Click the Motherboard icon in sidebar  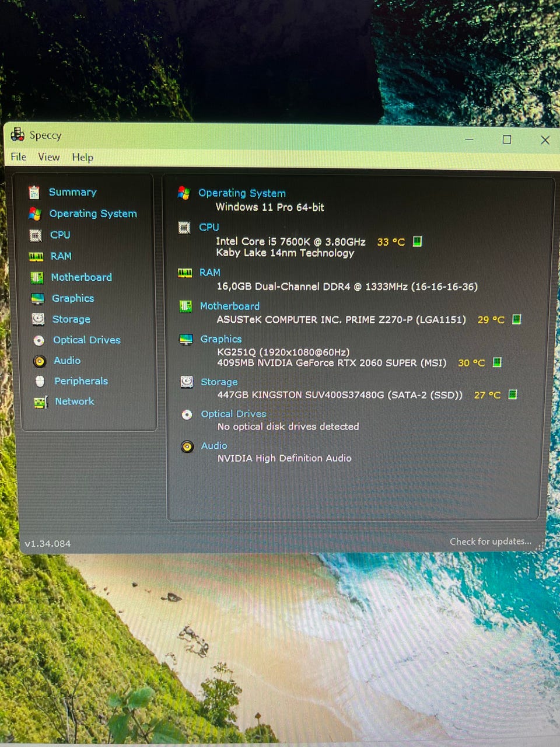[x=37, y=277]
